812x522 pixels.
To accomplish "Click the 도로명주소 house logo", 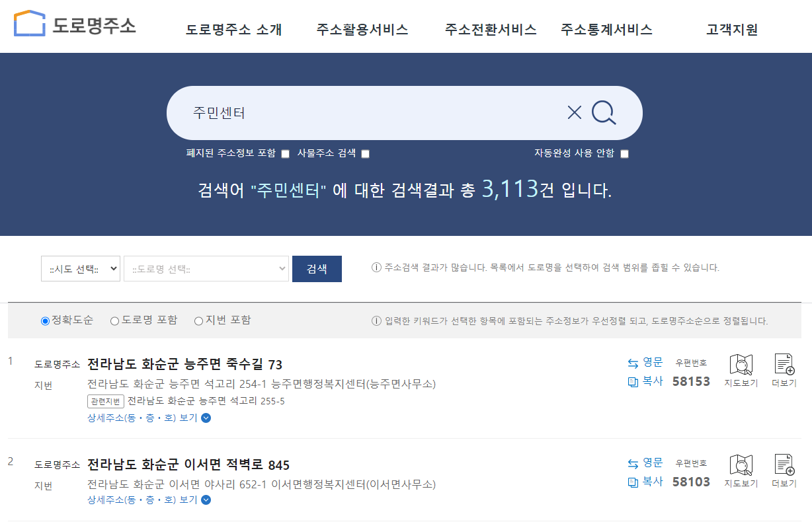I will coord(28,22).
